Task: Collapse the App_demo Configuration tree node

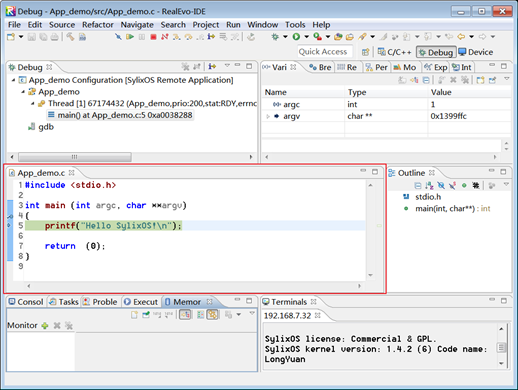Action: click(13, 80)
